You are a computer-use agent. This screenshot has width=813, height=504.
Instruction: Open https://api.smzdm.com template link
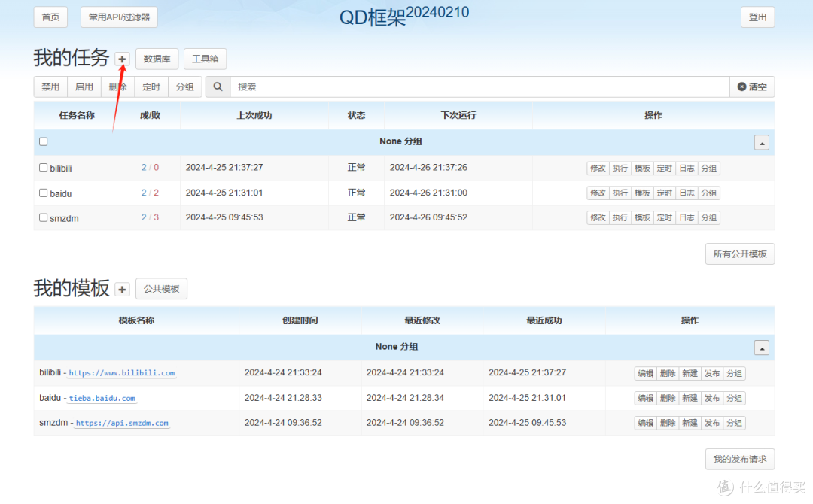point(123,424)
